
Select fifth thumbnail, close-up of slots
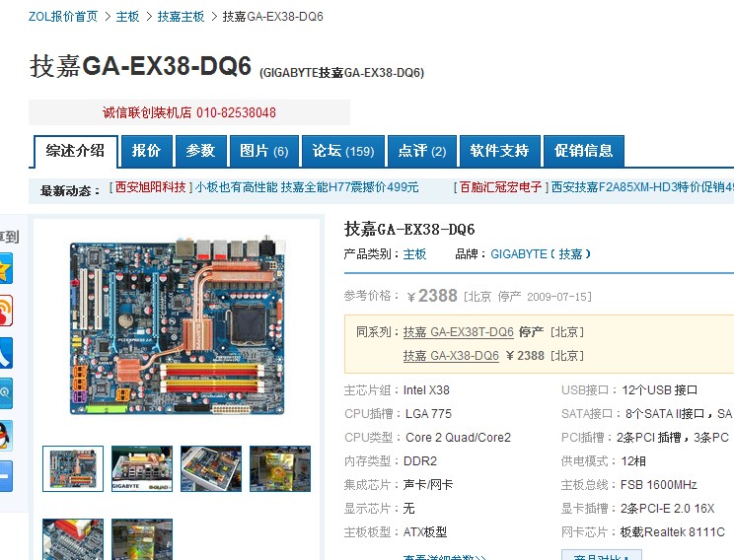coord(73,539)
